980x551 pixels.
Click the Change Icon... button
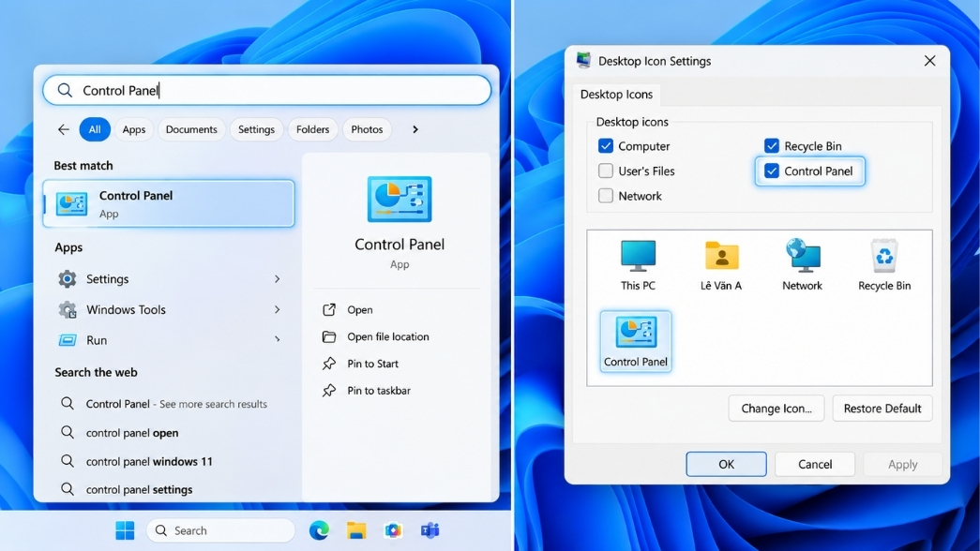[776, 409]
